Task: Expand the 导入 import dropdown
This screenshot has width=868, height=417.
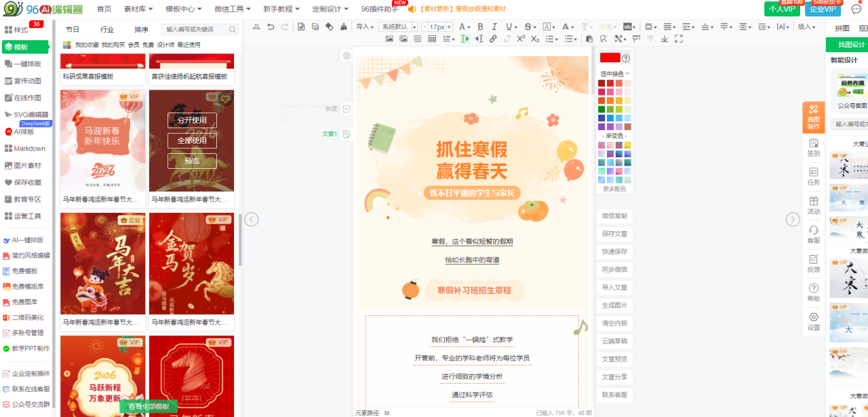Action: [x=366, y=27]
